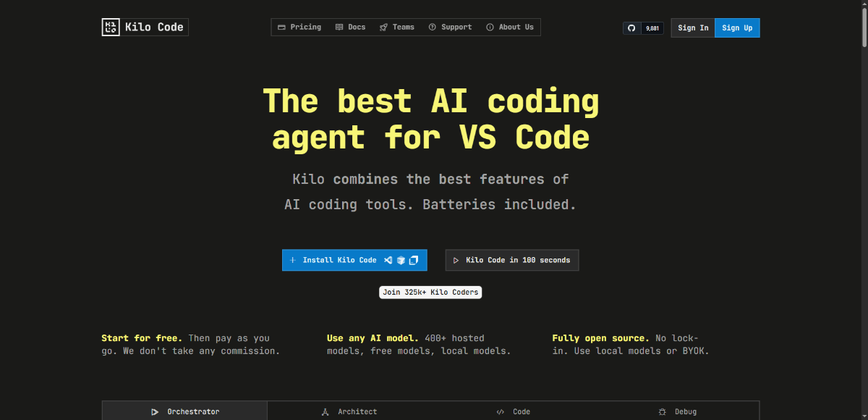
Task: Click the 'Fully open source.' text
Action: point(600,338)
